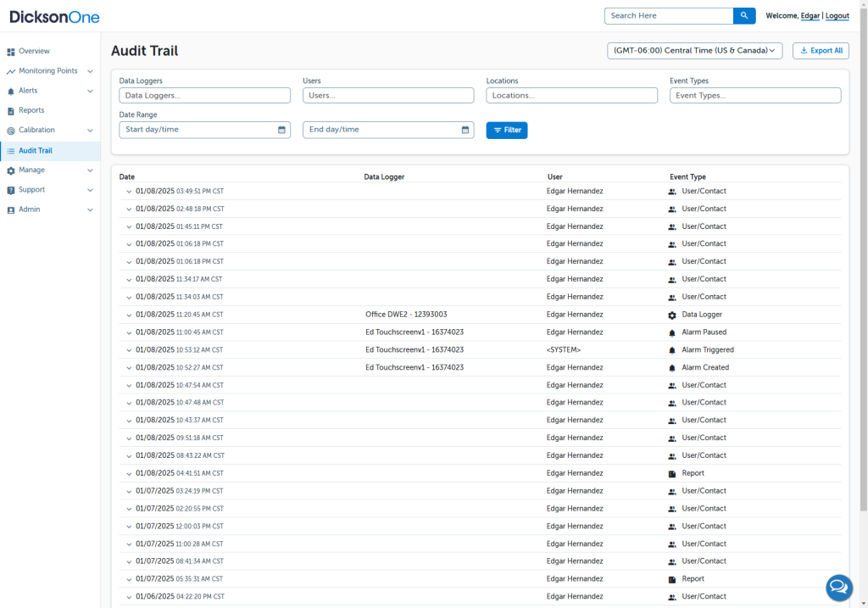Click the magnifying glass search button

pos(743,16)
